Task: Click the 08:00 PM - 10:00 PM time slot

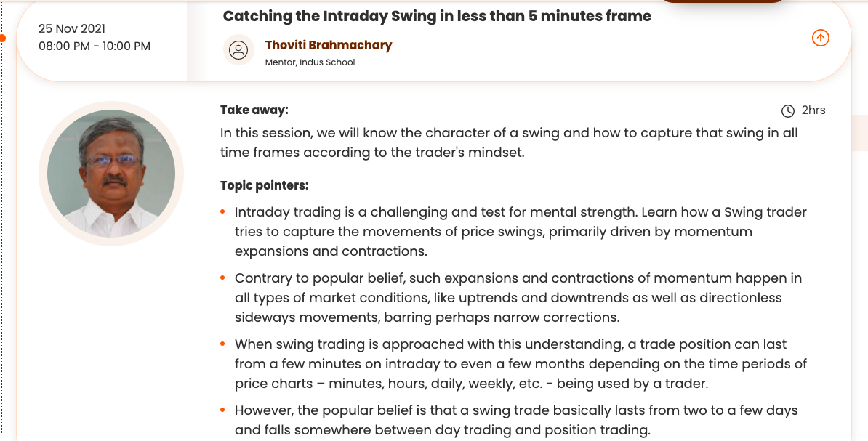Action: pos(95,46)
